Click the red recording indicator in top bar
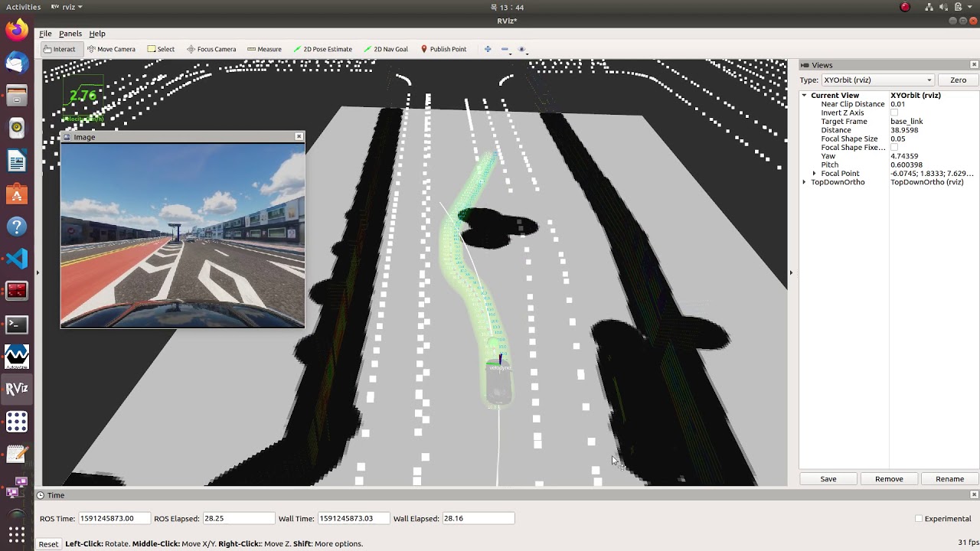This screenshot has height=551, width=980. point(905,7)
